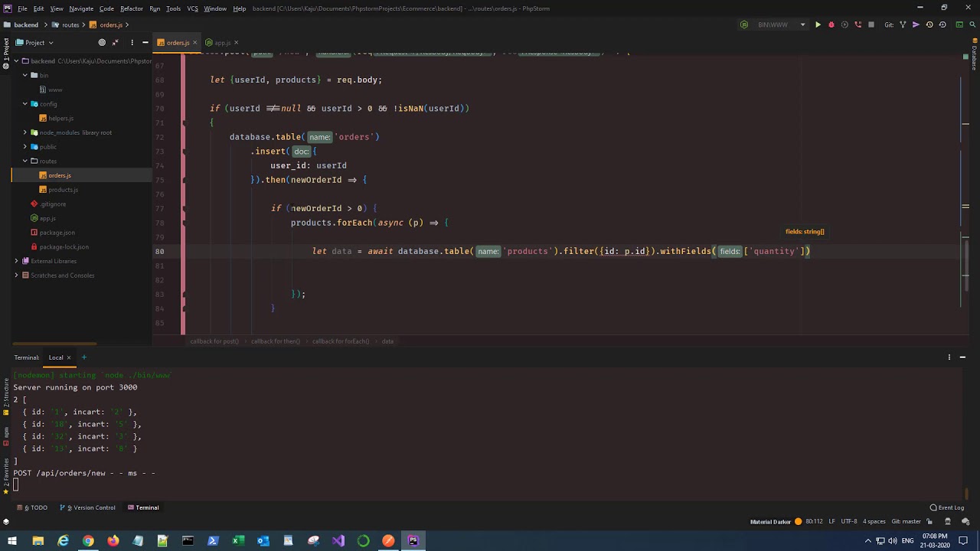
Task: Select package.json in project tree
Action: point(57,233)
